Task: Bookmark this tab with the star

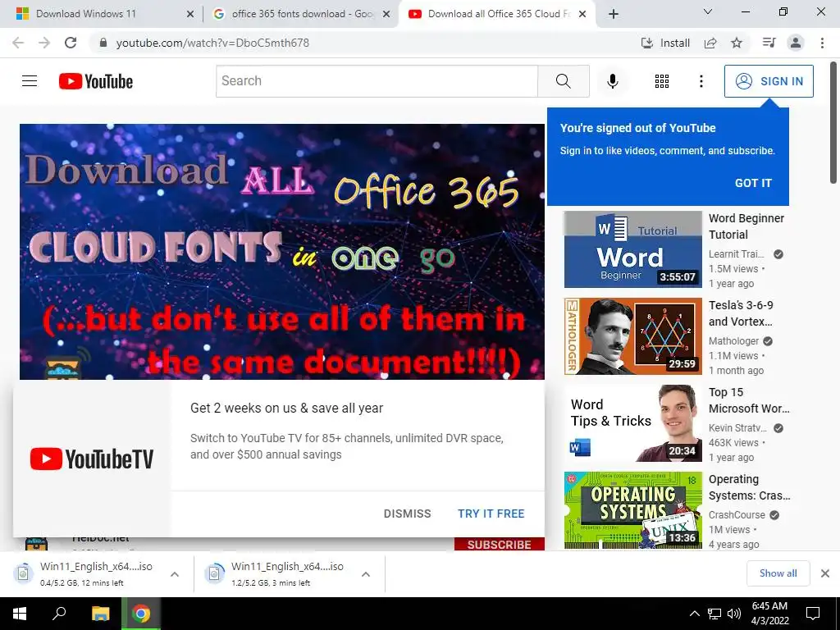Action: [x=737, y=43]
